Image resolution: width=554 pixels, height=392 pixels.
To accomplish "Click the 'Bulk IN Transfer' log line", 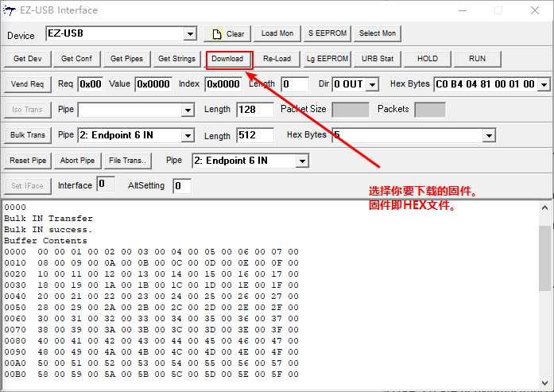I will coord(48,219).
